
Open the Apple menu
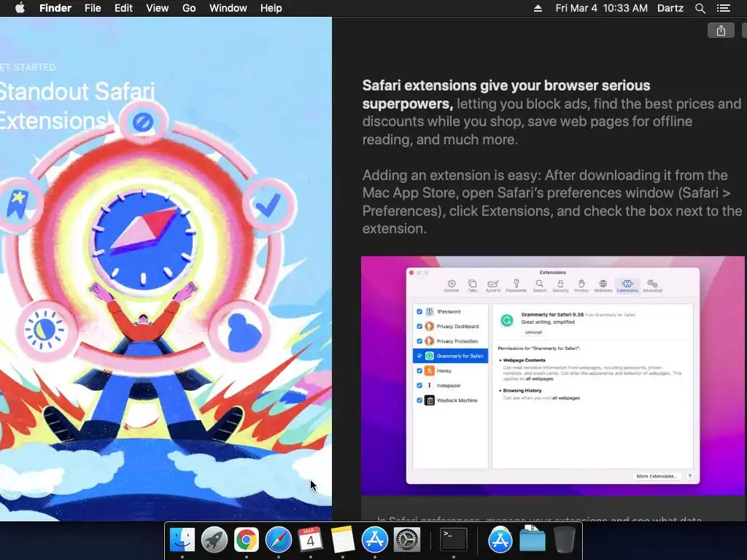point(20,8)
